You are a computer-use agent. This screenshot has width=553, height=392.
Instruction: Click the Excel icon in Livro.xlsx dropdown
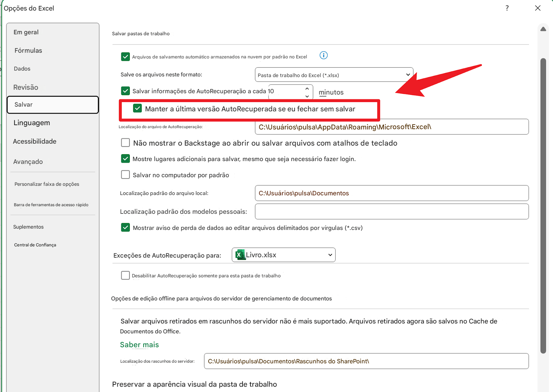point(240,255)
